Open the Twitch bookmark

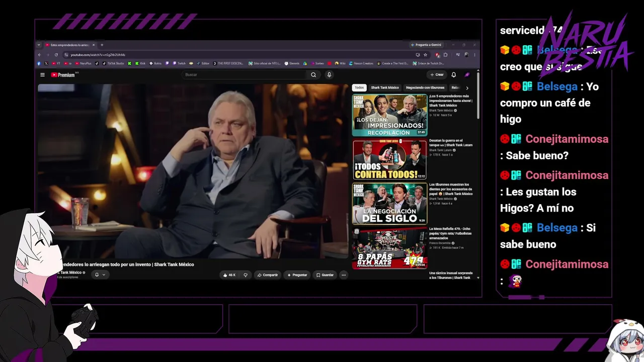tap(180, 63)
